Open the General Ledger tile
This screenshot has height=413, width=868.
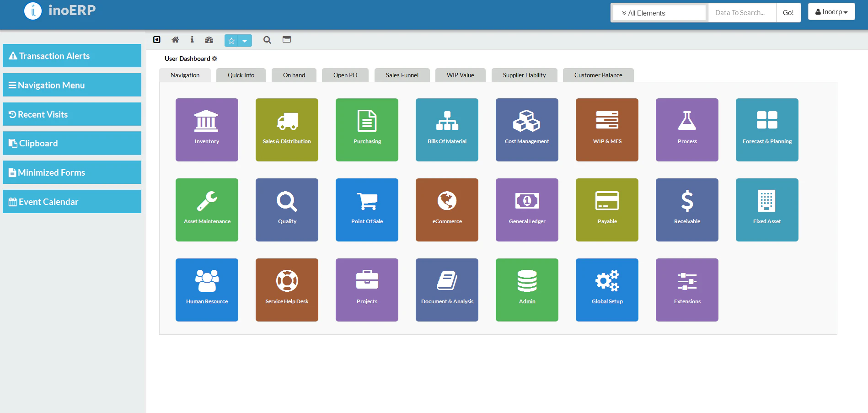pos(527,210)
